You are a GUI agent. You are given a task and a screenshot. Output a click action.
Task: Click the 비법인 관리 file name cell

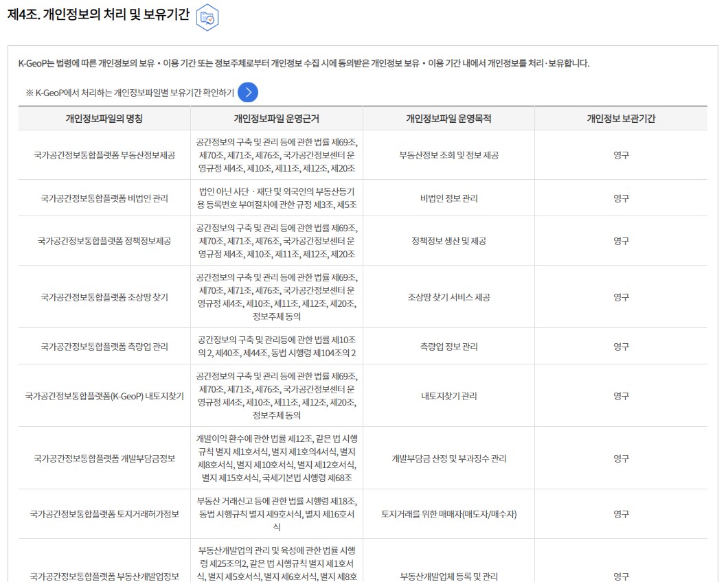click(104, 198)
